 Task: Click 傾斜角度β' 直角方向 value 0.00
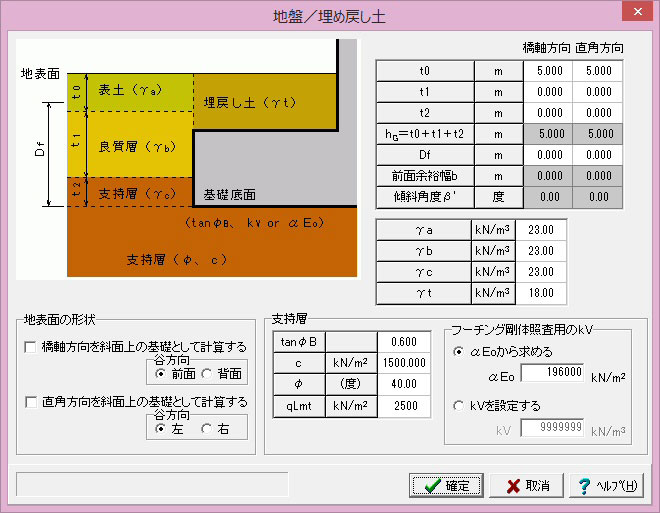point(597,197)
